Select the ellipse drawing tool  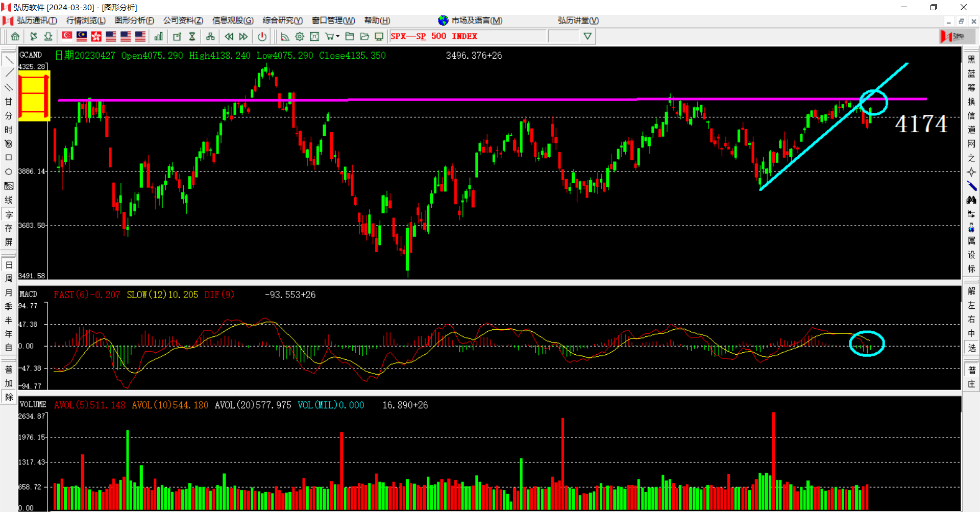(x=9, y=172)
